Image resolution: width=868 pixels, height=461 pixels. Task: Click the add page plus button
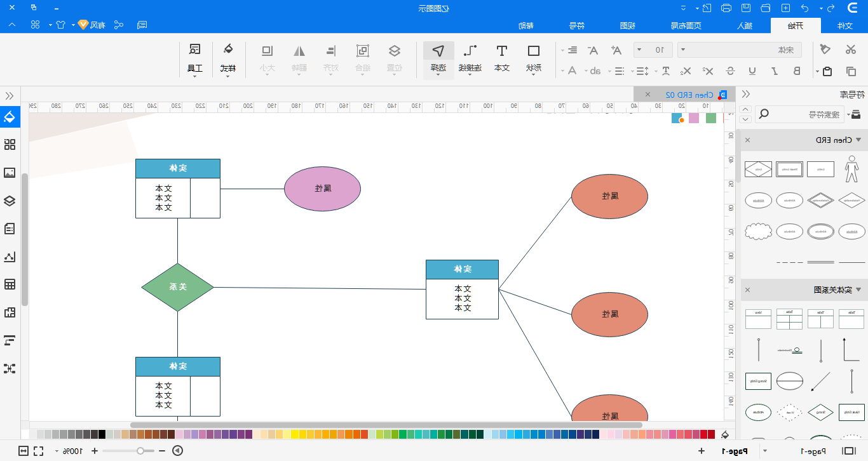[x=702, y=451]
